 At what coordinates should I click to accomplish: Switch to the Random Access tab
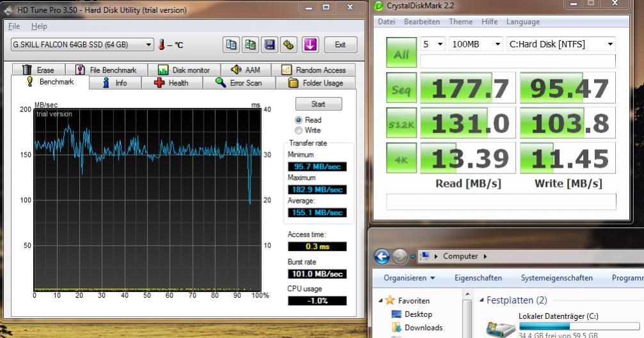(313, 70)
